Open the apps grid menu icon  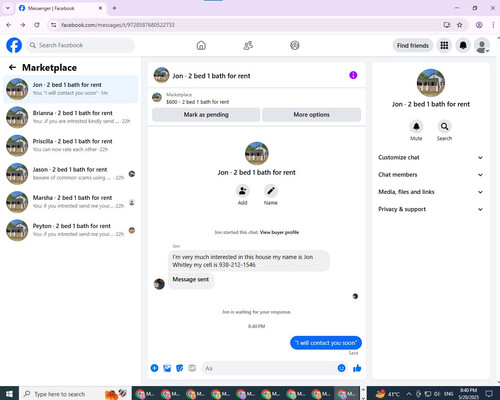[x=444, y=45]
